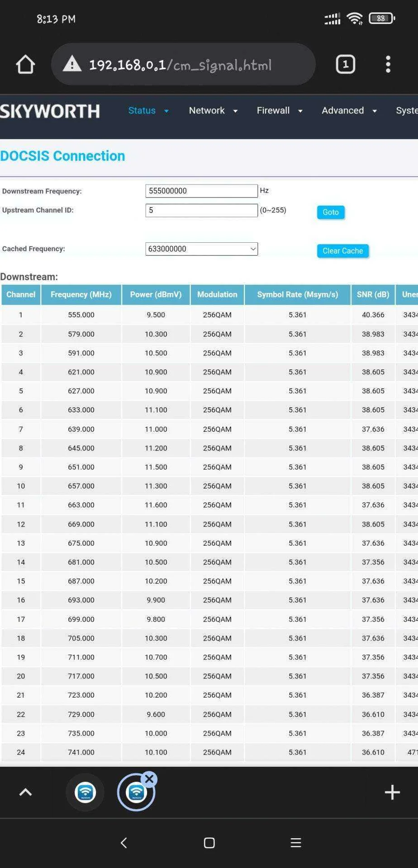Open the browser three-dot menu
This screenshot has width=418, height=868.
point(388,64)
